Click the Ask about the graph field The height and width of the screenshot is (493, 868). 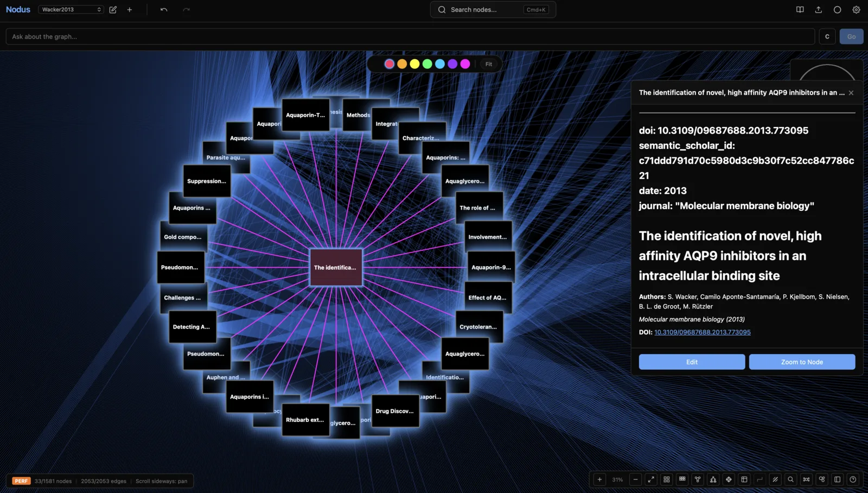point(410,36)
